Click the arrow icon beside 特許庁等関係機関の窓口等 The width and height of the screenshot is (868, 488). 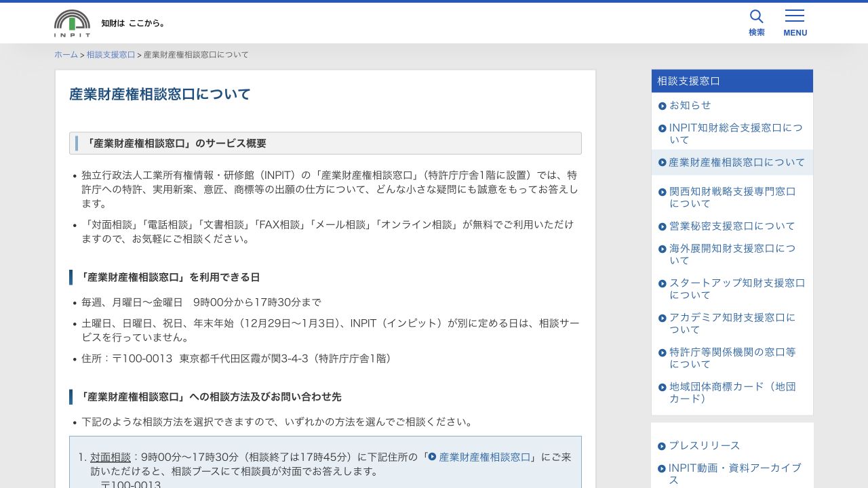[663, 352]
